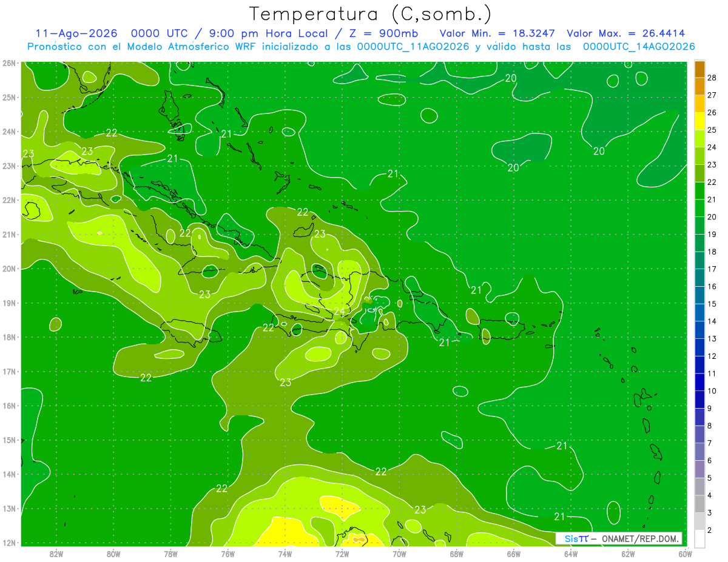The height and width of the screenshot is (562, 728).
Task: Click 'Pronóstico con el Modelo Atmosferico WRF' text
Action: 143,47
